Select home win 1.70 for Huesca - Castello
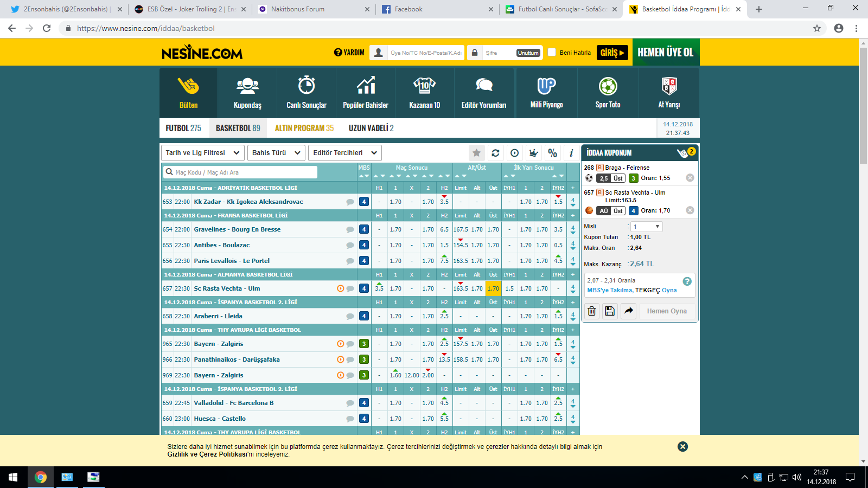 (395, 419)
